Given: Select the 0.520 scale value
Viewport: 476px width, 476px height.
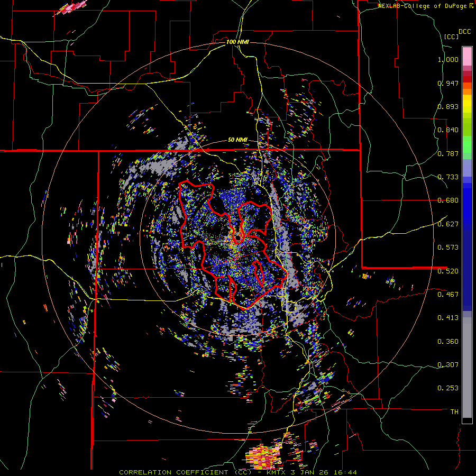Looking at the screenshot, I should [448, 271].
